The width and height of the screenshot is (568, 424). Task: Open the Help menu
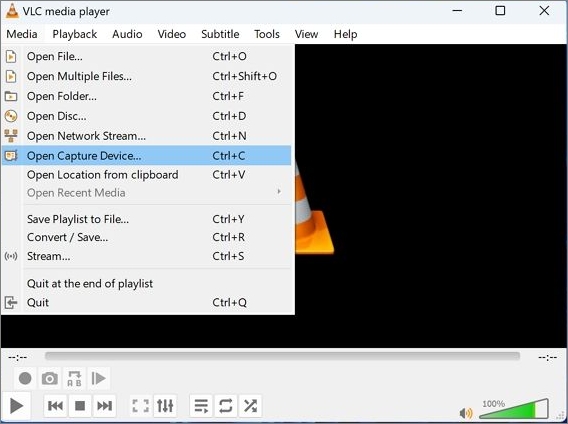(345, 34)
